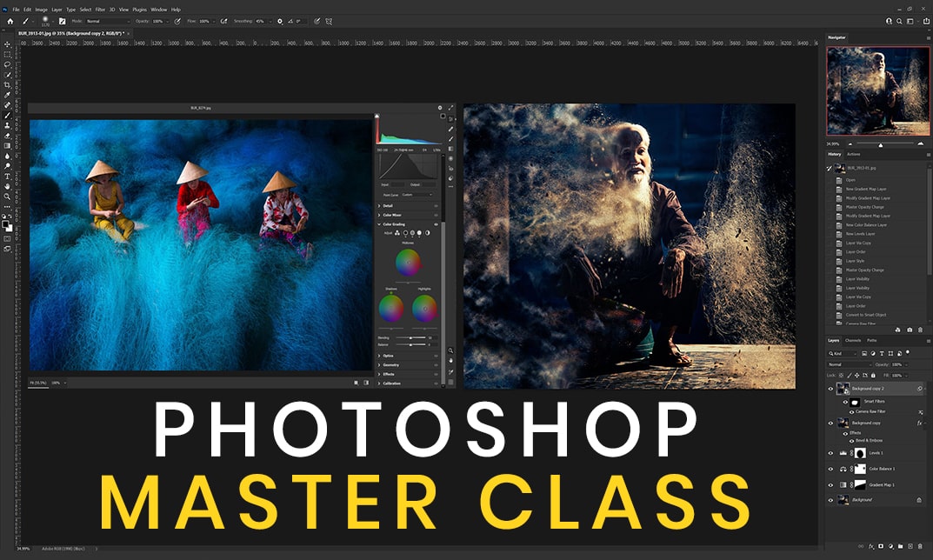Select the Gradient tool

pyautogui.click(x=7, y=145)
